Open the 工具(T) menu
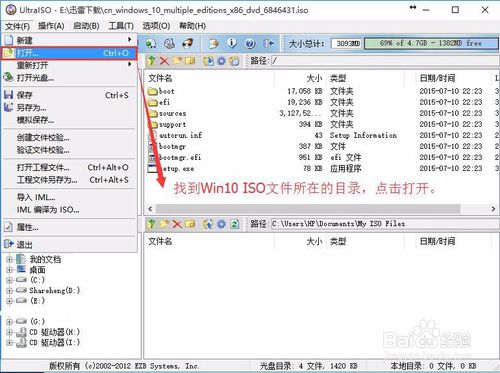500x373 pixels. point(121,26)
